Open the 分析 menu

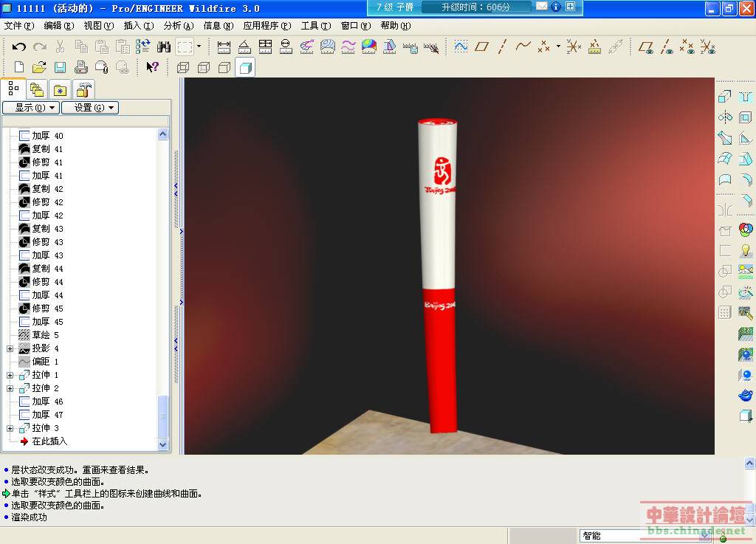(178, 26)
